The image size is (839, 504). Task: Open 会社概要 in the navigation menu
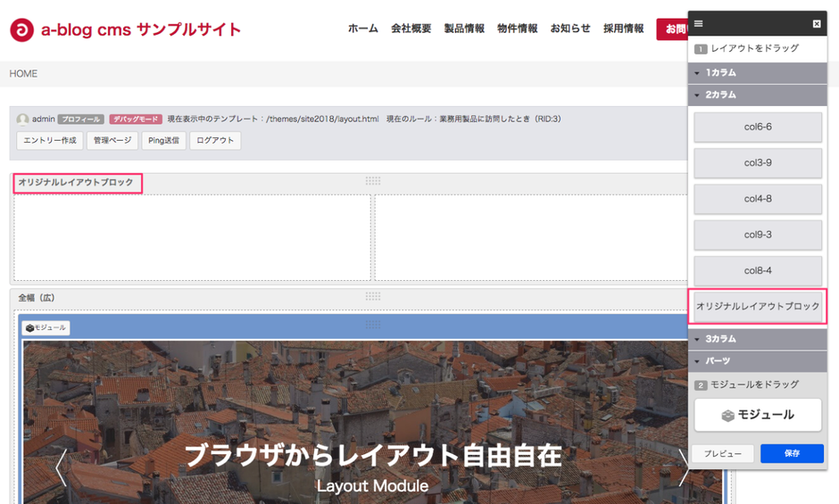tap(411, 29)
